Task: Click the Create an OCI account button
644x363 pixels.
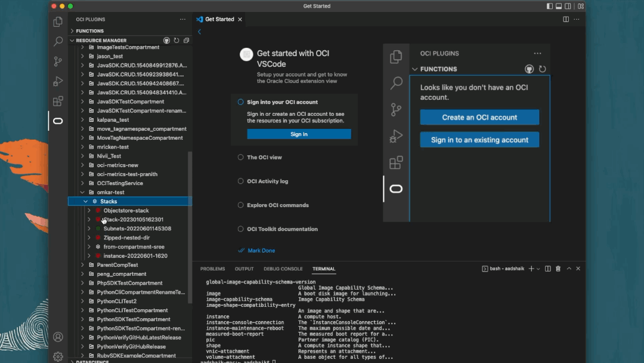Action: [x=479, y=117]
